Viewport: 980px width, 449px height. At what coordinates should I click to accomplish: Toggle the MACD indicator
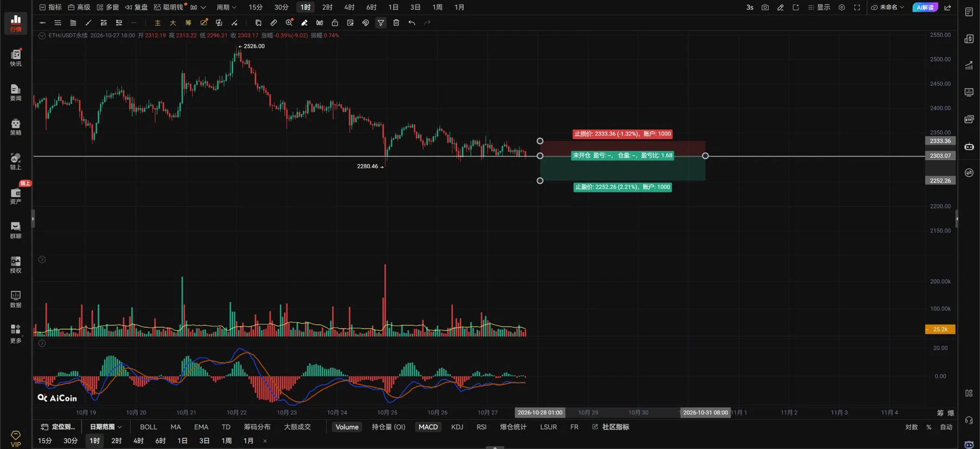click(428, 427)
